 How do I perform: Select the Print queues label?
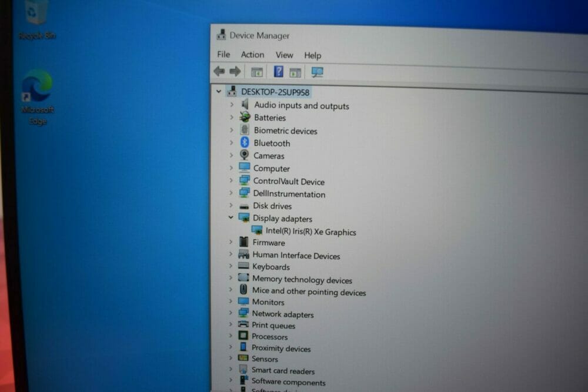tap(273, 325)
